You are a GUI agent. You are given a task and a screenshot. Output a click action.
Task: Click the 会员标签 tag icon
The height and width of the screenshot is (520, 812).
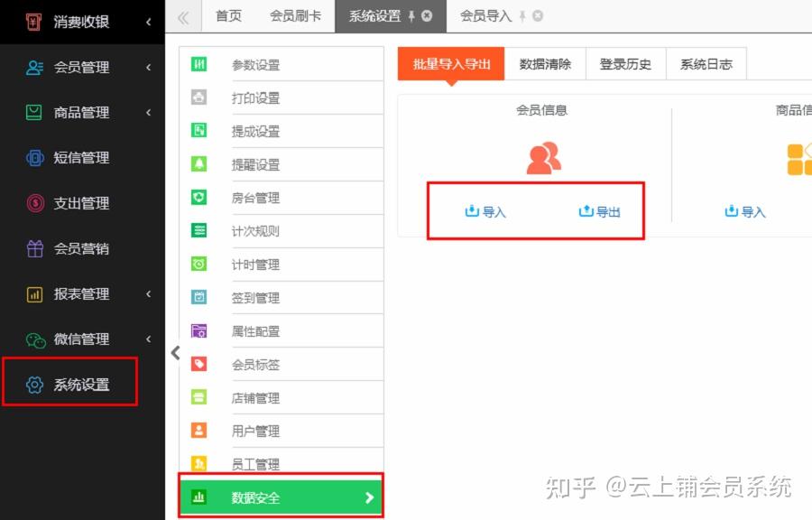click(x=198, y=364)
